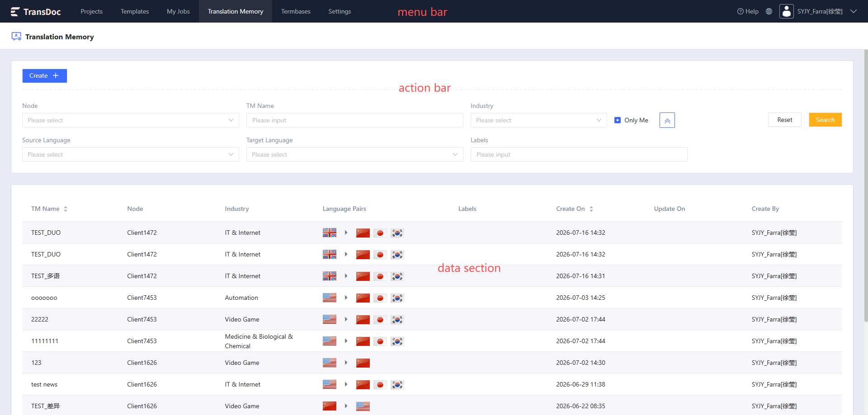
Task: Select the Translation Memory menu item
Action: click(x=236, y=11)
